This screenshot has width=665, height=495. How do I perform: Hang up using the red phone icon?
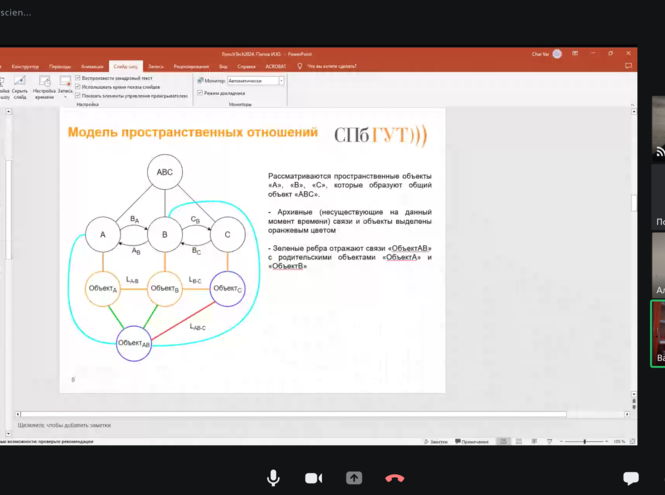click(395, 478)
